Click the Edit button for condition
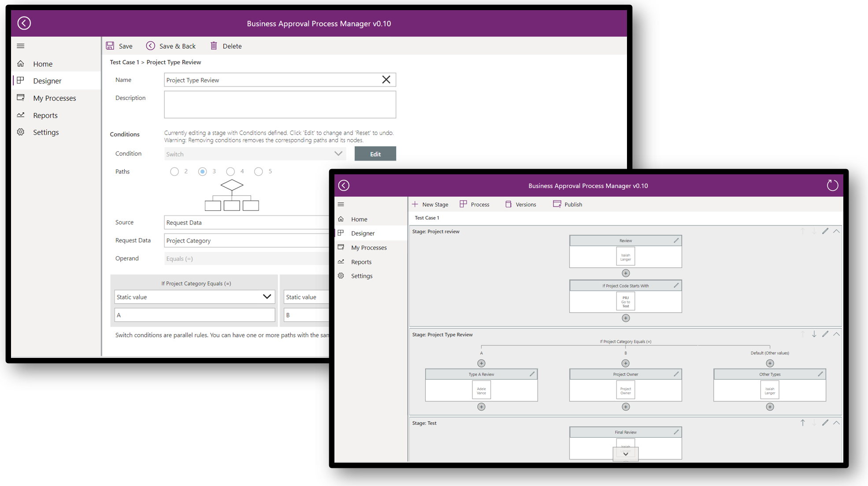The height and width of the screenshot is (486, 868). point(375,154)
